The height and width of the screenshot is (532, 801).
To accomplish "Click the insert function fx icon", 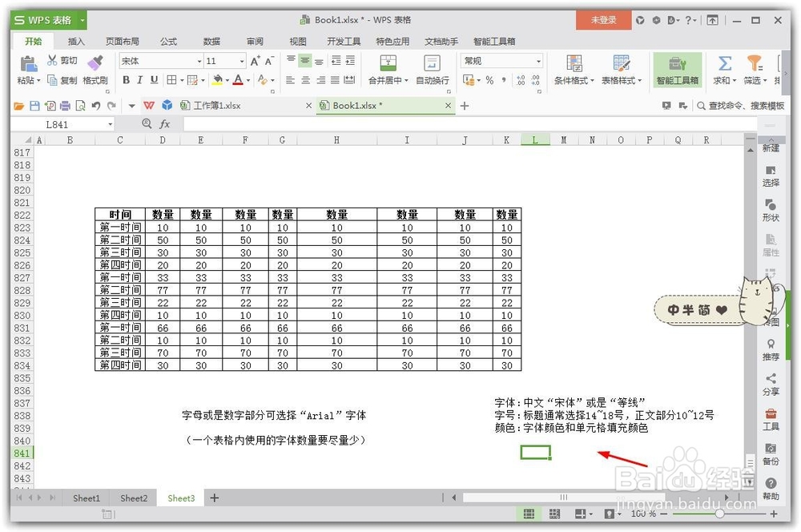I will (x=164, y=123).
